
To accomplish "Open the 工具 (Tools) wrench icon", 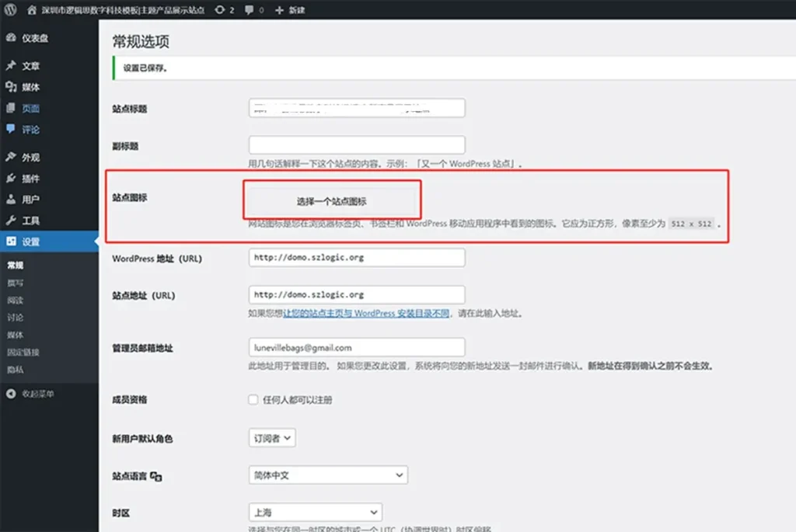I will pyautogui.click(x=11, y=221).
